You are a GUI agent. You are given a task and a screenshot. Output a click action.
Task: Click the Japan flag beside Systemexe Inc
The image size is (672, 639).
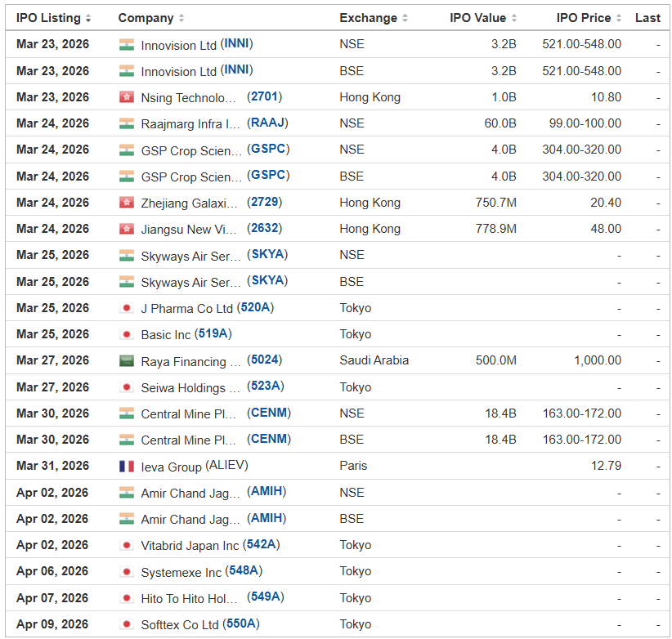pos(127,571)
